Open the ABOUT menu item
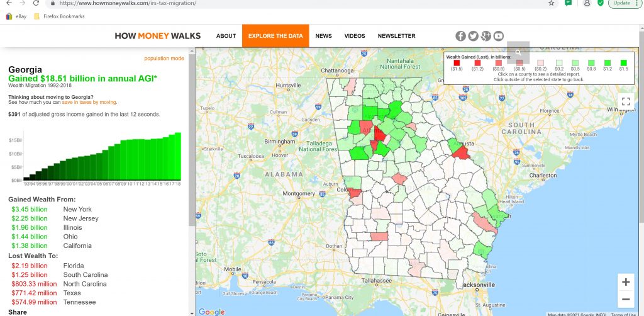 (226, 36)
